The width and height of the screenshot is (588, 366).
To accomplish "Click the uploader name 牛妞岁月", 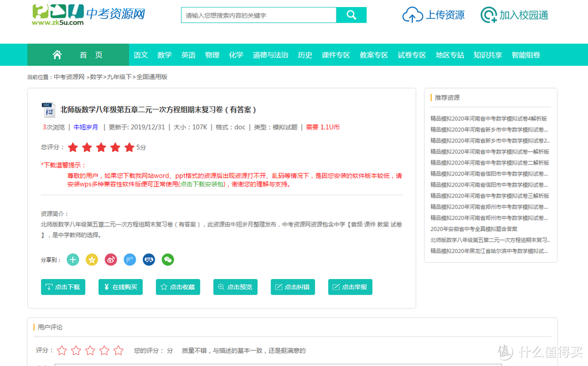I will (86, 127).
